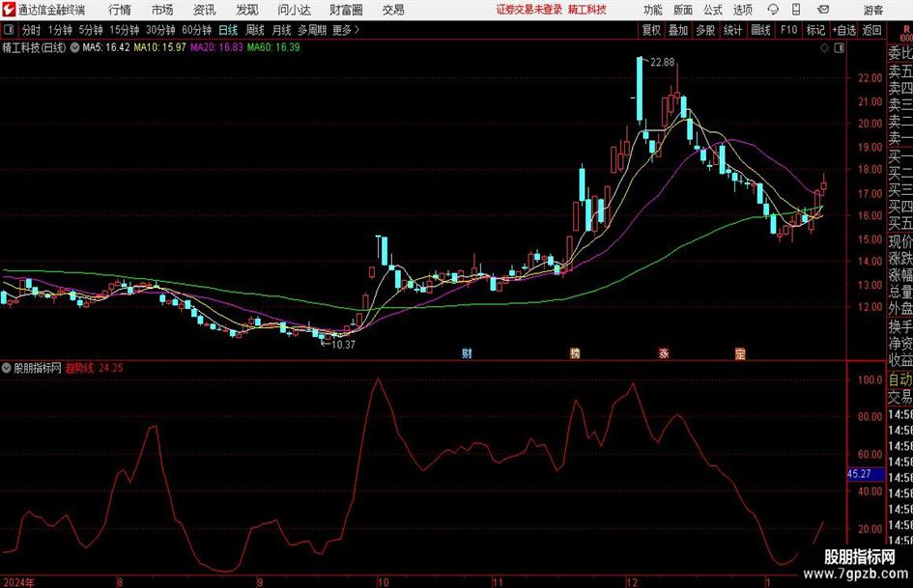Viewport: 913px width, 588px height.
Task: Open the 行情 menu
Action: pyautogui.click(x=120, y=10)
